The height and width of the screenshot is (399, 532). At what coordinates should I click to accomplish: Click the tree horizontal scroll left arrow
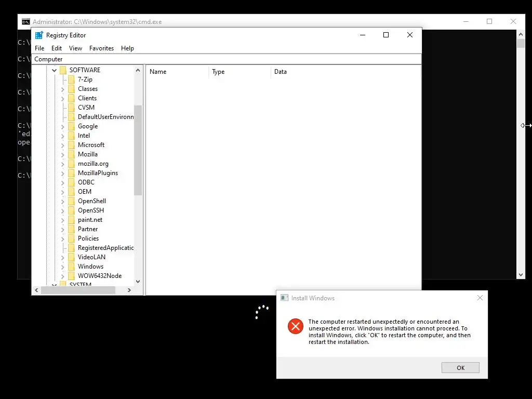click(x=37, y=290)
